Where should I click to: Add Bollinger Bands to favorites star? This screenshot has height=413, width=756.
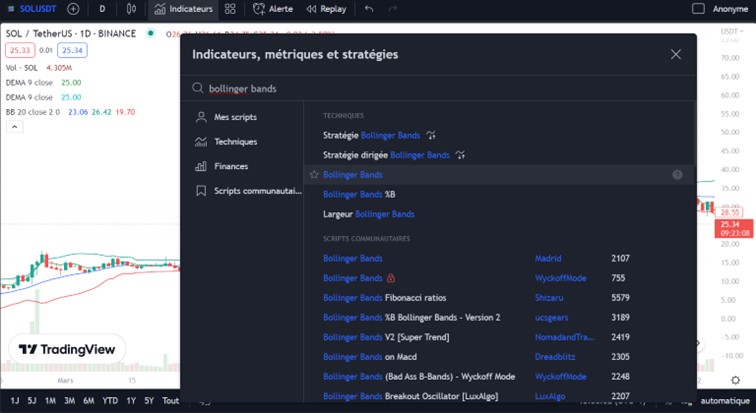point(314,175)
